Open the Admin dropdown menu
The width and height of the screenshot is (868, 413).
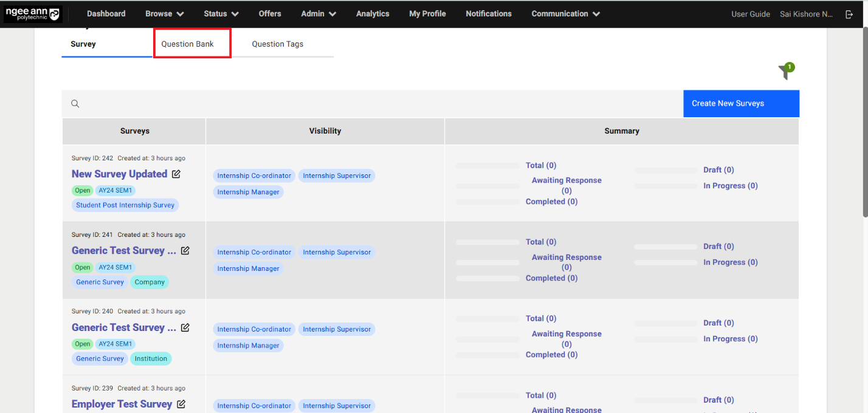(x=319, y=14)
